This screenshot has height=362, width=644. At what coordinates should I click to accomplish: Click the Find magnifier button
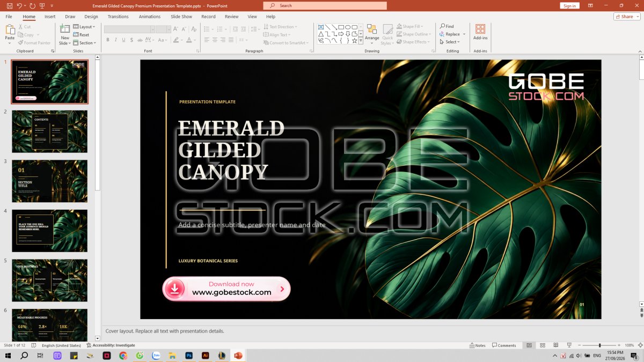tap(447, 26)
